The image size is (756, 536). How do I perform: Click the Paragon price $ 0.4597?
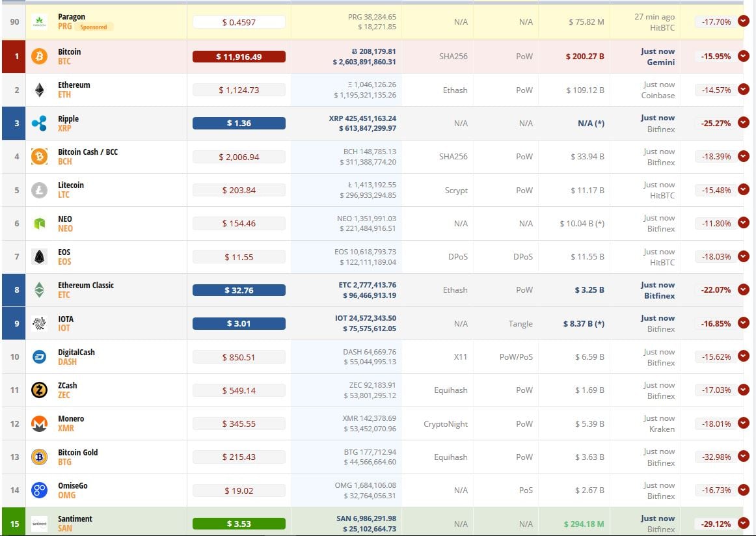click(239, 22)
